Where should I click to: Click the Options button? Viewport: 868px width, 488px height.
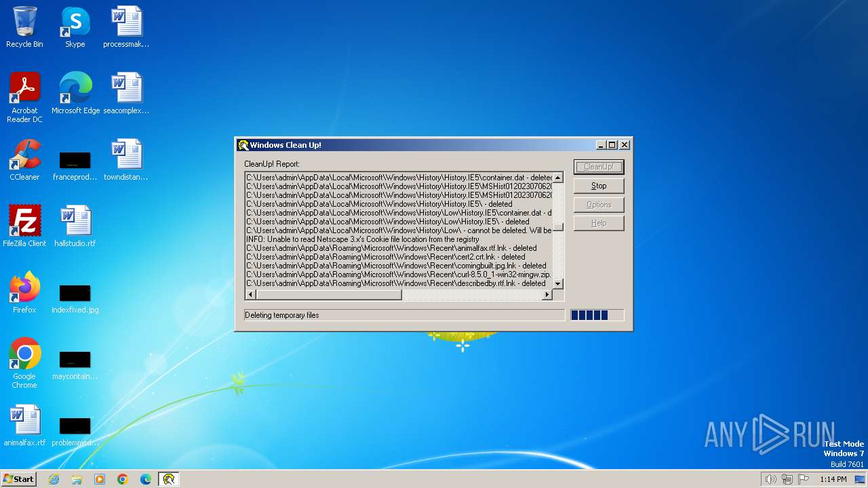tap(599, 205)
